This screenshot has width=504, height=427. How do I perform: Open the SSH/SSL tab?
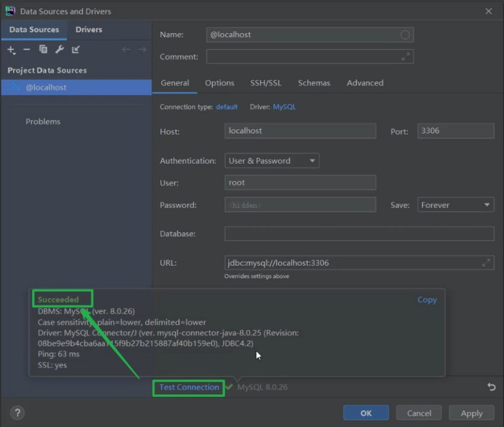(x=266, y=83)
